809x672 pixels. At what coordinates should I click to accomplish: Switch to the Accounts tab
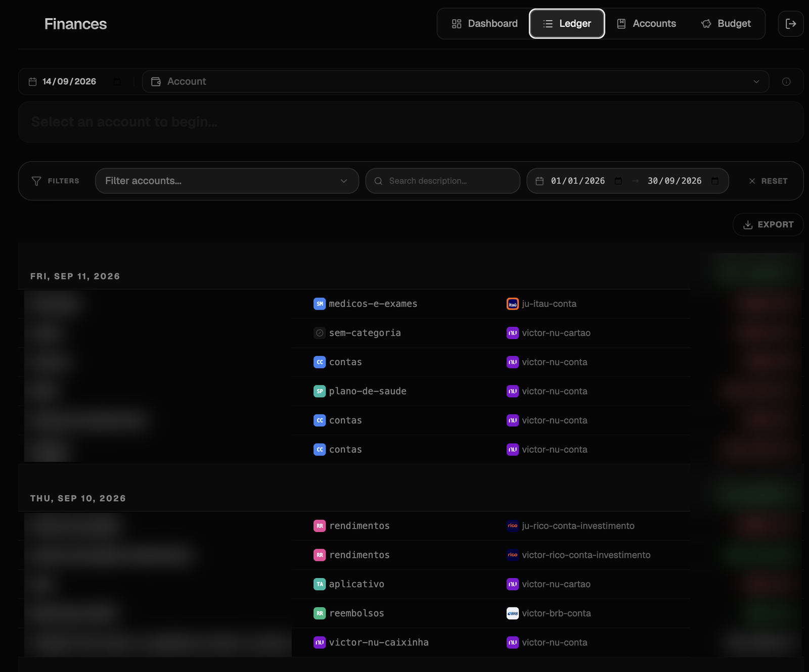pos(646,24)
